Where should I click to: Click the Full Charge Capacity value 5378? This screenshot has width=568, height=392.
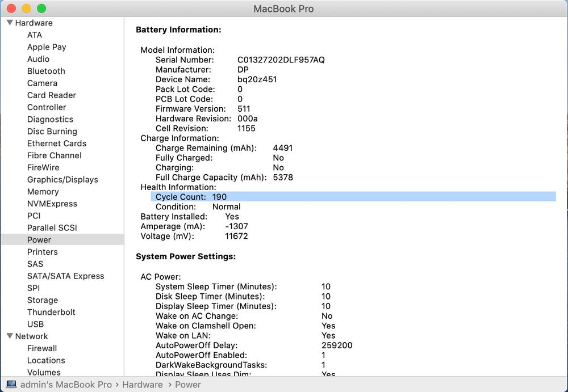click(282, 177)
